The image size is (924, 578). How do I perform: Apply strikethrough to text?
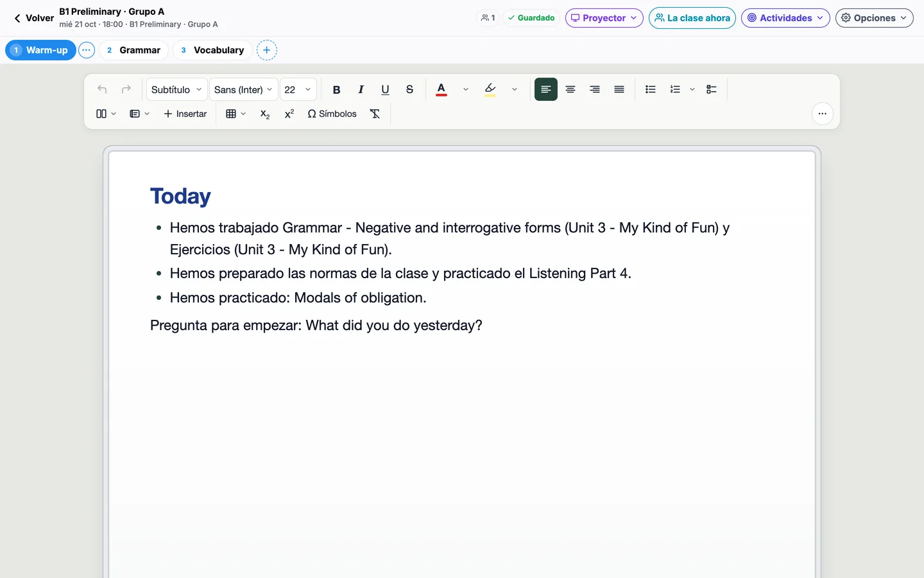click(409, 90)
